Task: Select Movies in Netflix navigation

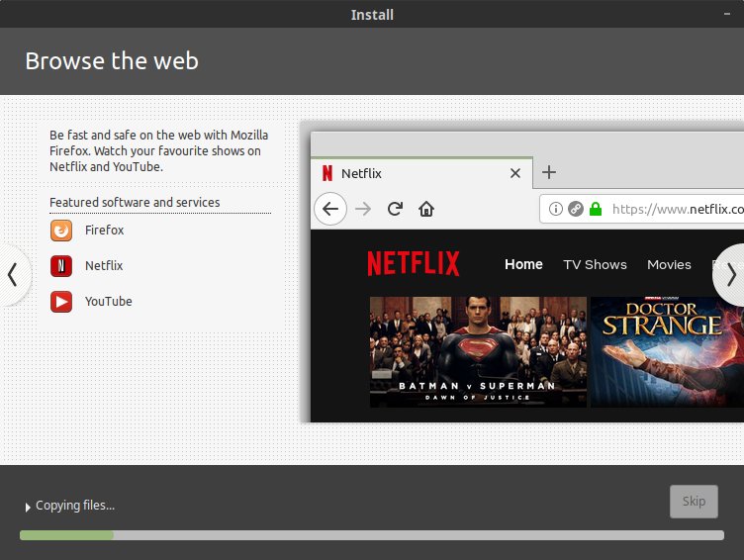Action: tap(669, 264)
